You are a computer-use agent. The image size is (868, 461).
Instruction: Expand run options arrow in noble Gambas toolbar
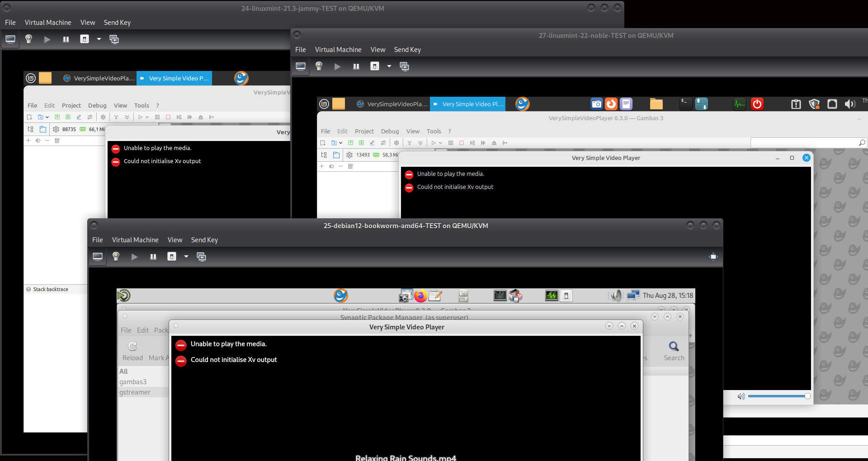pyautogui.click(x=440, y=143)
